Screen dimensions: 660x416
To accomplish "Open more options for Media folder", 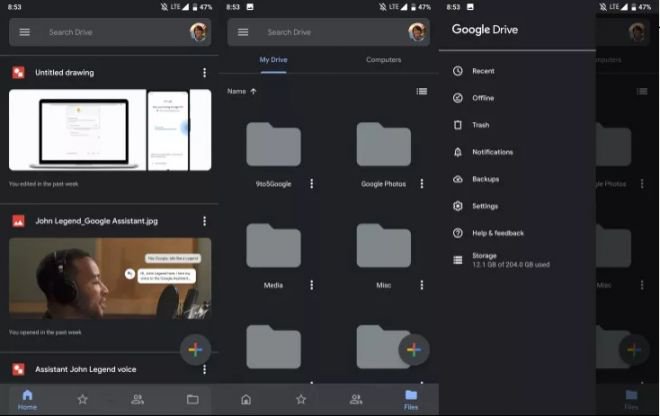I will (311, 285).
